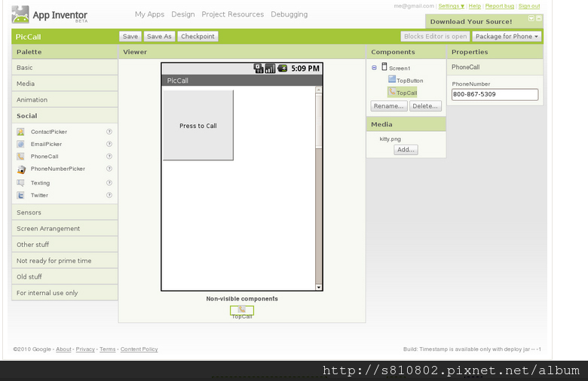Open the My Apps tab

tap(149, 14)
